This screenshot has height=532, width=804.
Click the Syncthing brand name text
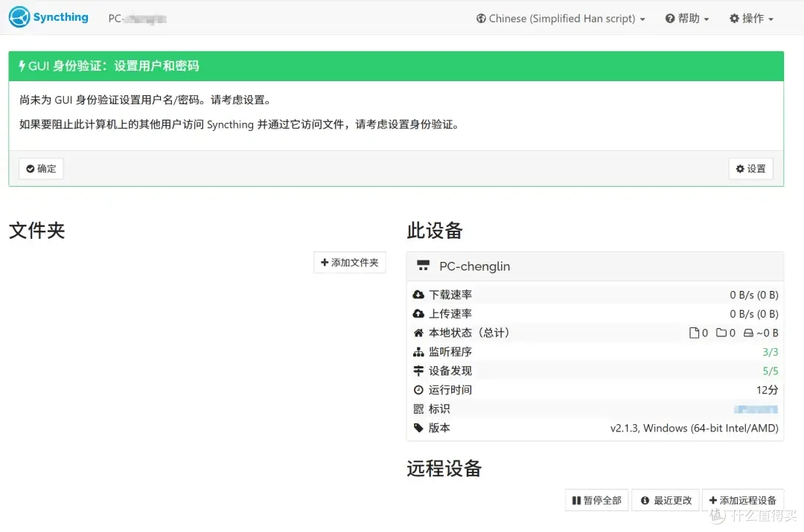[x=60, y=17]
